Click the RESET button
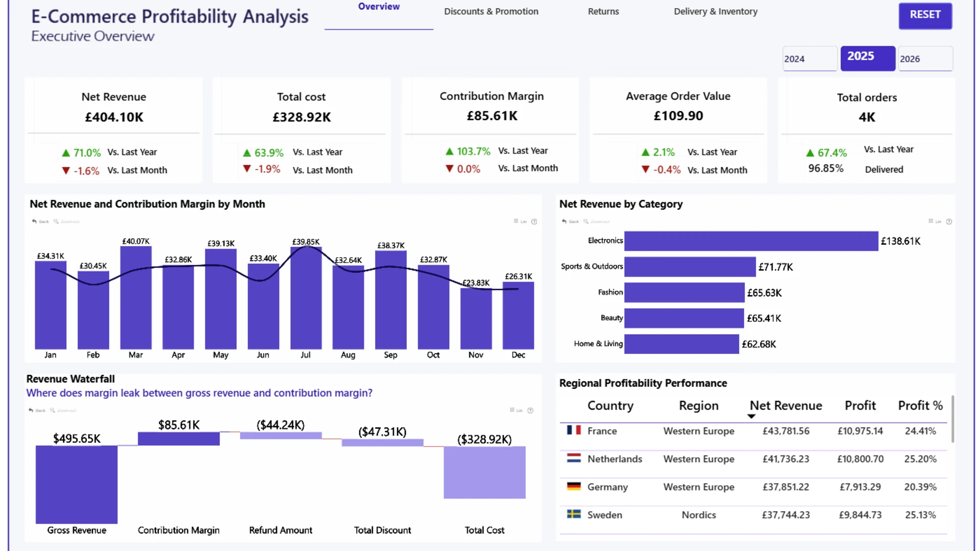 (x=925, y=15)
